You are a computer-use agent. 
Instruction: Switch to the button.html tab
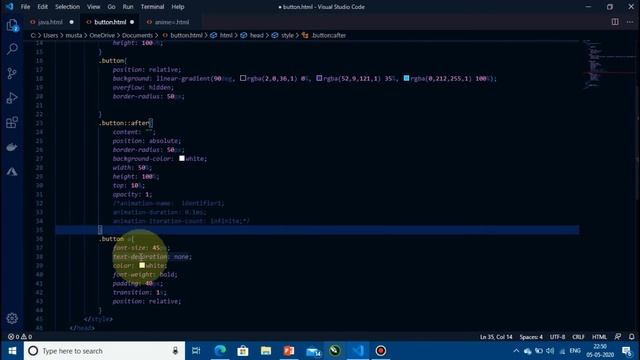pos(110,22)
